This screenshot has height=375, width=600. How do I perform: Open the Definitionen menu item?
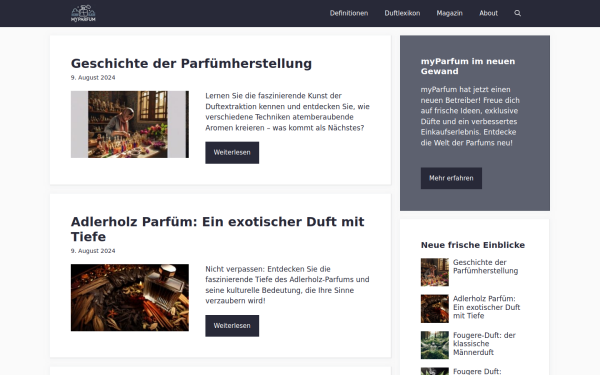pyautogui.click(x=349, y=13)
